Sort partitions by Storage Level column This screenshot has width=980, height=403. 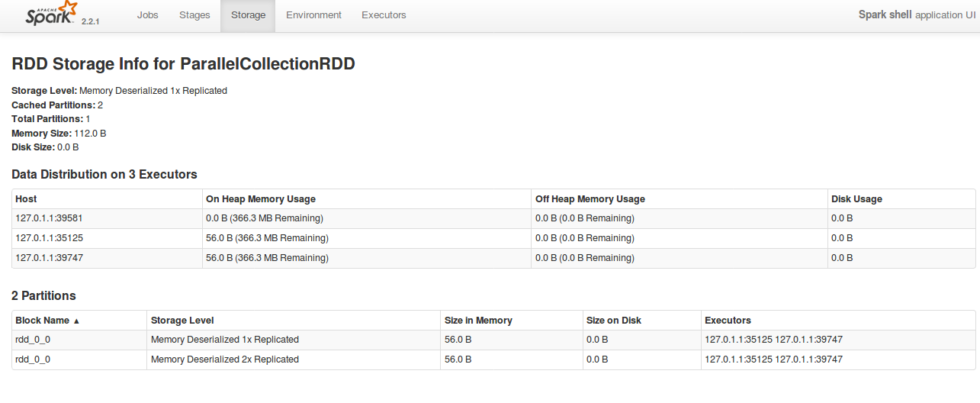(182, 321)
